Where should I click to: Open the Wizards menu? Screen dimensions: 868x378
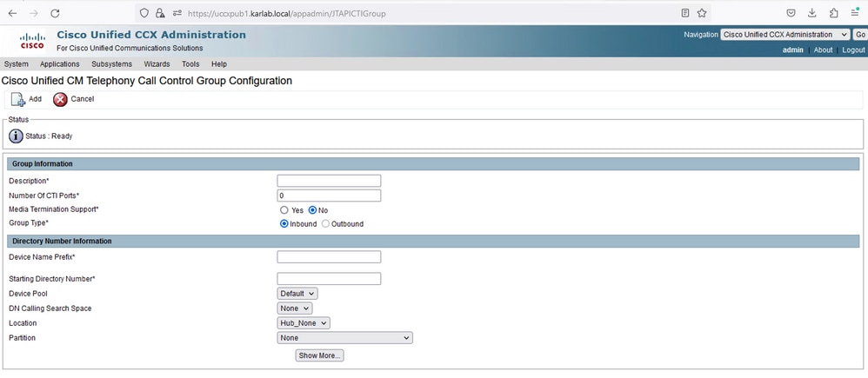click(x=157, y=64)
